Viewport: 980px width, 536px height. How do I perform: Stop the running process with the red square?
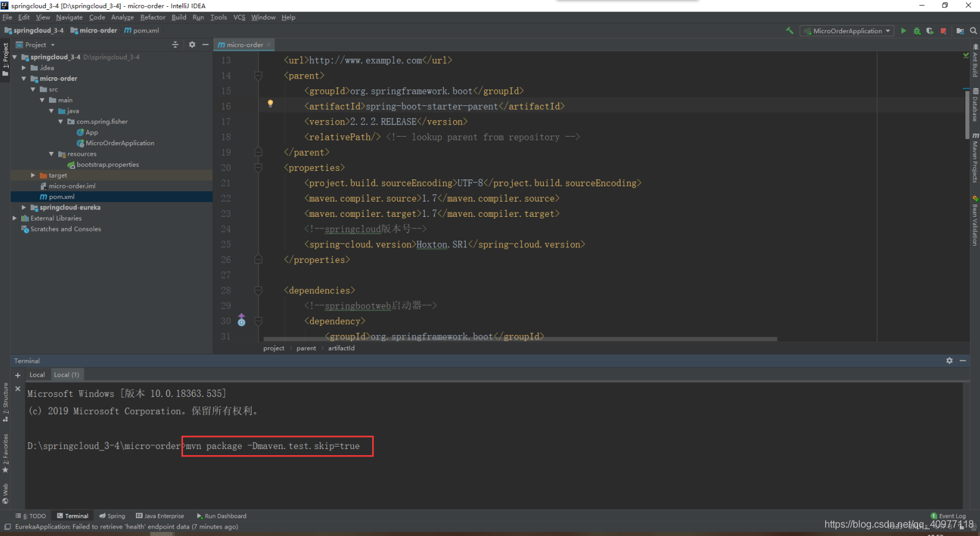pyautogui.click(x=943, y=31)
